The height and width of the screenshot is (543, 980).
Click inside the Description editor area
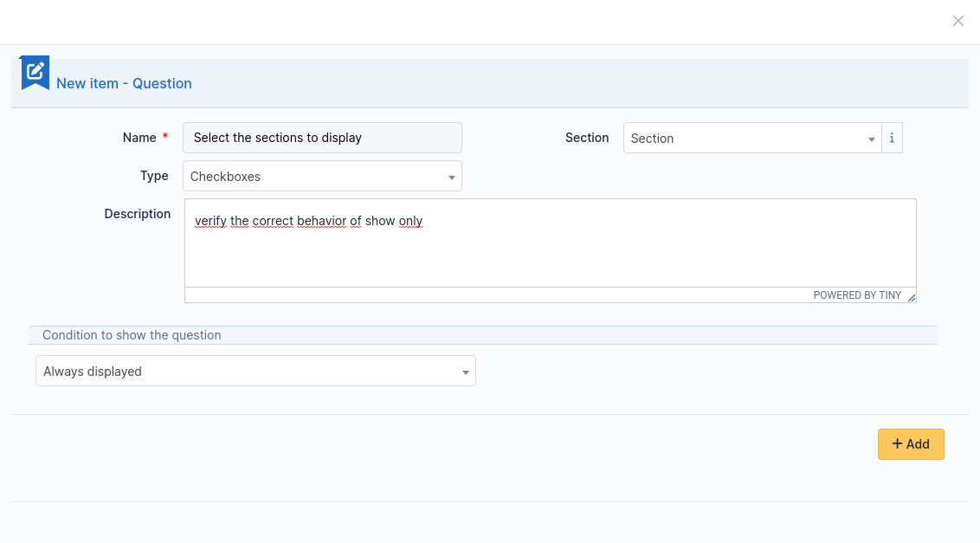pyautogui.click(x=551, y=251)
